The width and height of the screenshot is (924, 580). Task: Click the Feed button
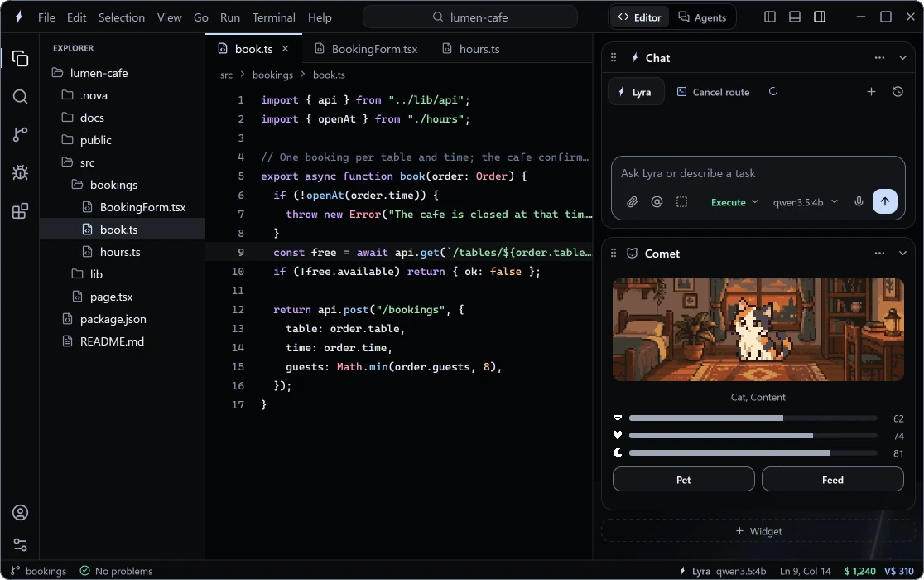832,479
